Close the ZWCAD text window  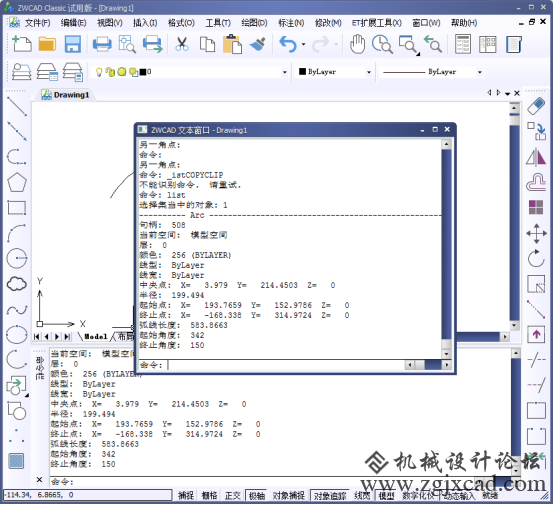[x=447, y=129]
